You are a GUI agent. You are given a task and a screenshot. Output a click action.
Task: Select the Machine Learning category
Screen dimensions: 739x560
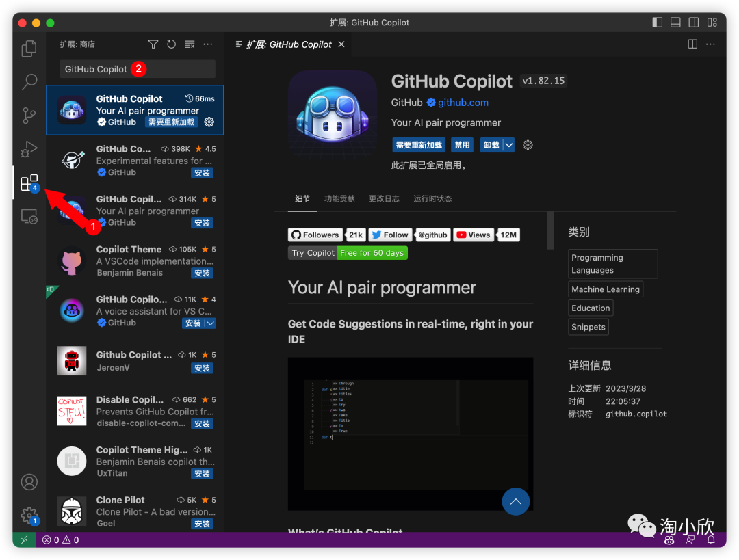tap(606, 289)
